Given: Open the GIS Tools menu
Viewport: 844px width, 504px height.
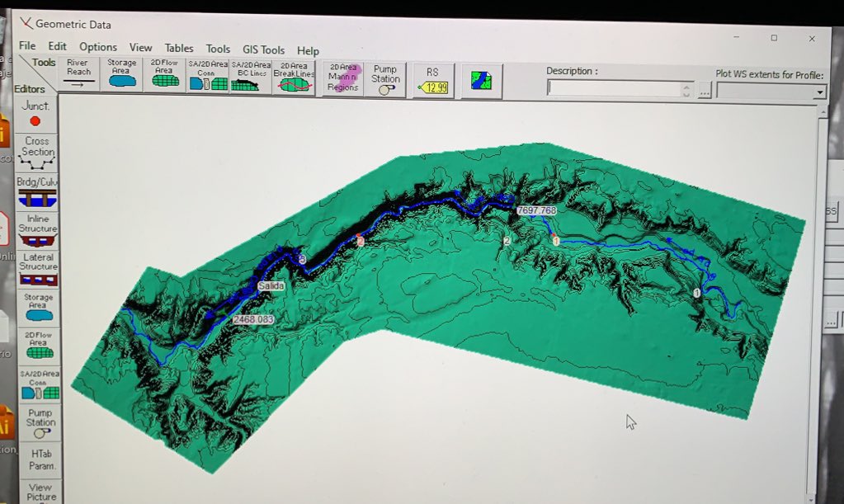Looking at the screenshot, I should 263,50.
